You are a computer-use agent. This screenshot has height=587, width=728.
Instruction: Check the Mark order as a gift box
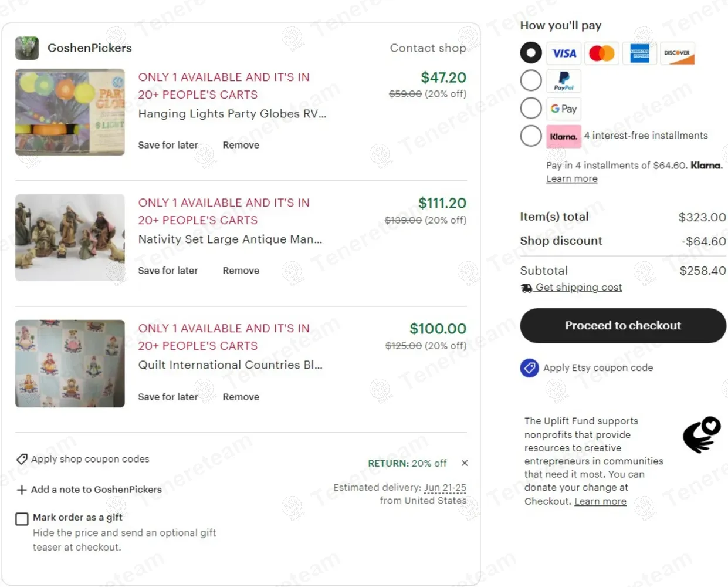point(22,519)
